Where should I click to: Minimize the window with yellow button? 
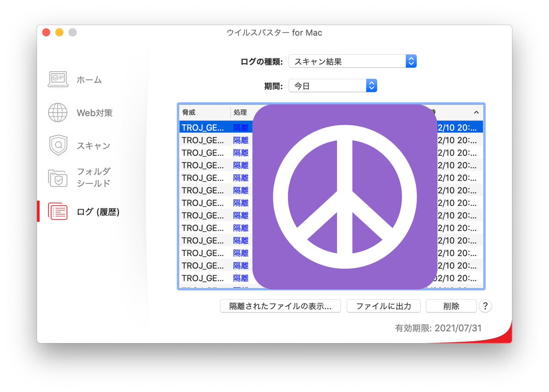coord(59,32)
